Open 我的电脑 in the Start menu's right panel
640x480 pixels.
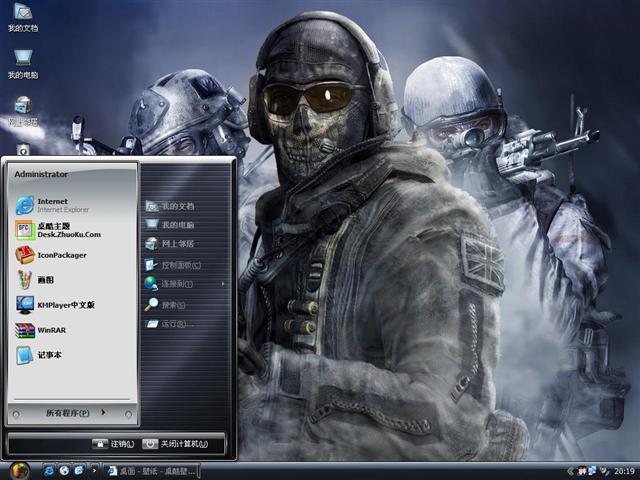point(170,224)
